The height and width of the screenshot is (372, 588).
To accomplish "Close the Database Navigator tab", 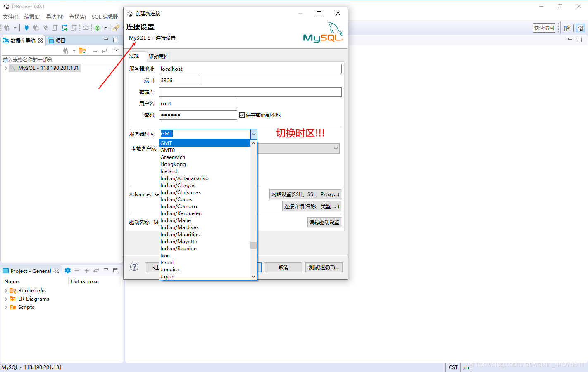I will 40,40.
